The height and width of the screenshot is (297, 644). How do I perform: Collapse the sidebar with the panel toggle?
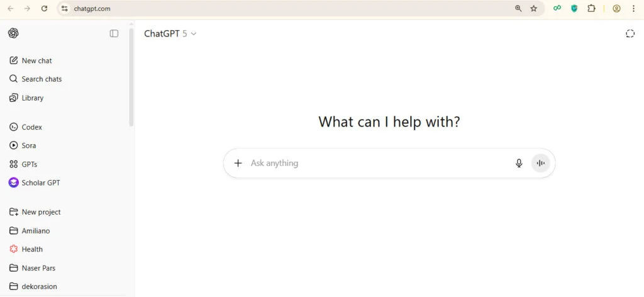[114, 33]
